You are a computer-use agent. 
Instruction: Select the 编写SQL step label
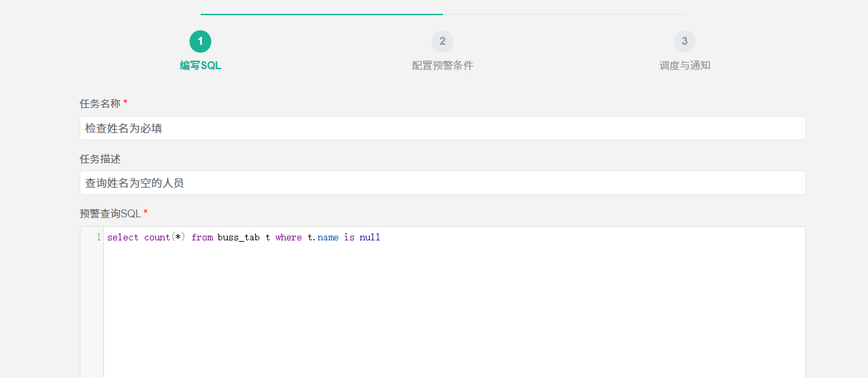[200, 66]
